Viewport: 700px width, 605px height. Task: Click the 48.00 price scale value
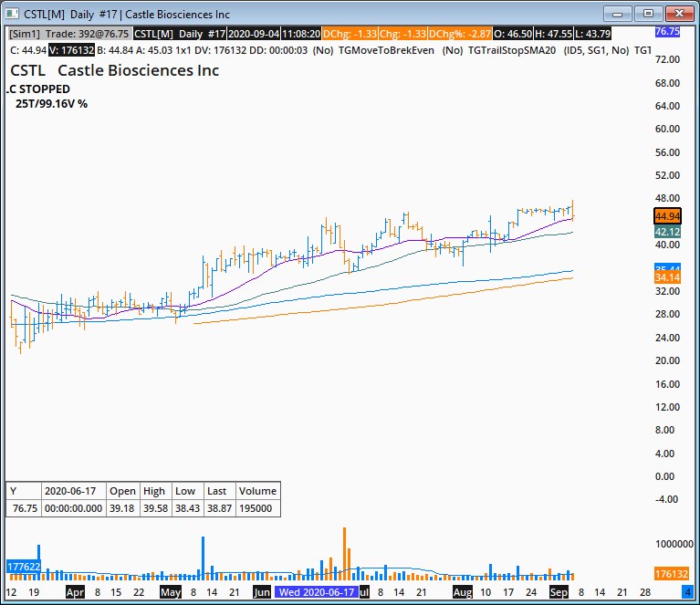(x=667, y=198)
